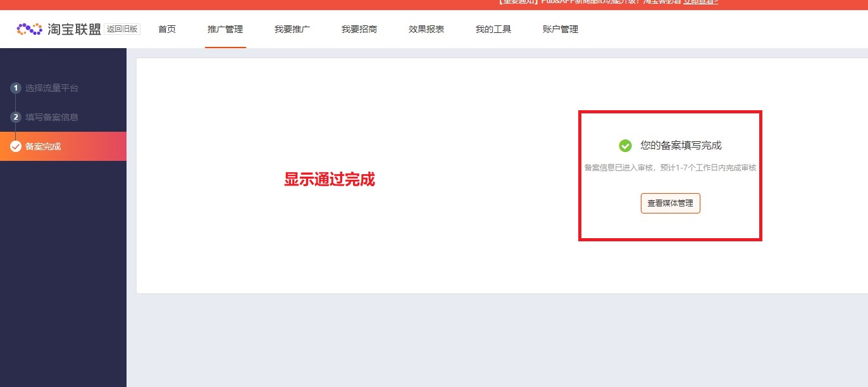Viewport: 868px width, 387px height.
Task: Open the 我要招商 menu
Action: (x=359, y=29)
